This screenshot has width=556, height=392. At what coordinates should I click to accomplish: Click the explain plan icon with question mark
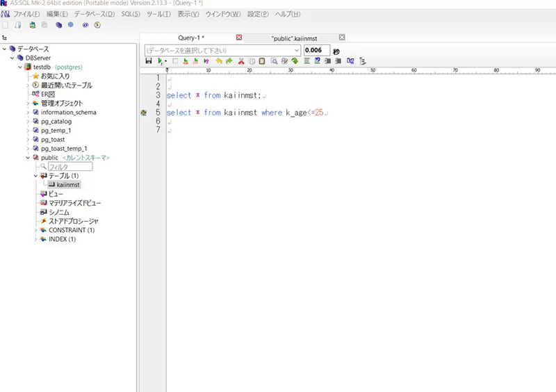click(x=206, y=61)
